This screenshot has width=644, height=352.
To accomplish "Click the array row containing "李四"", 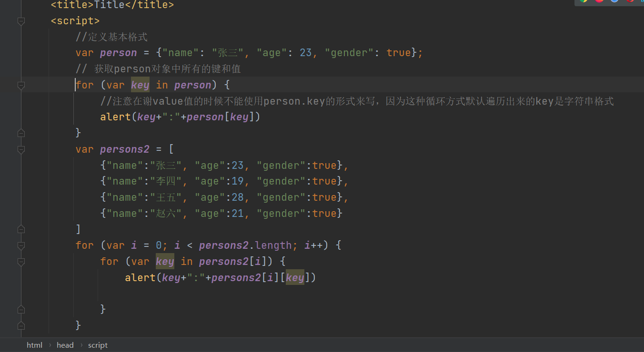I will point(225,181).
